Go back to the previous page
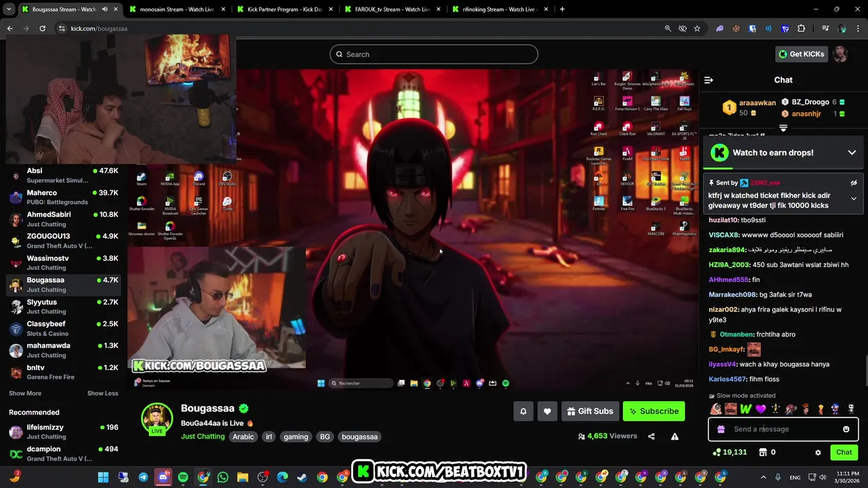Viewport: 868px width, 488px height. [9, 28]
